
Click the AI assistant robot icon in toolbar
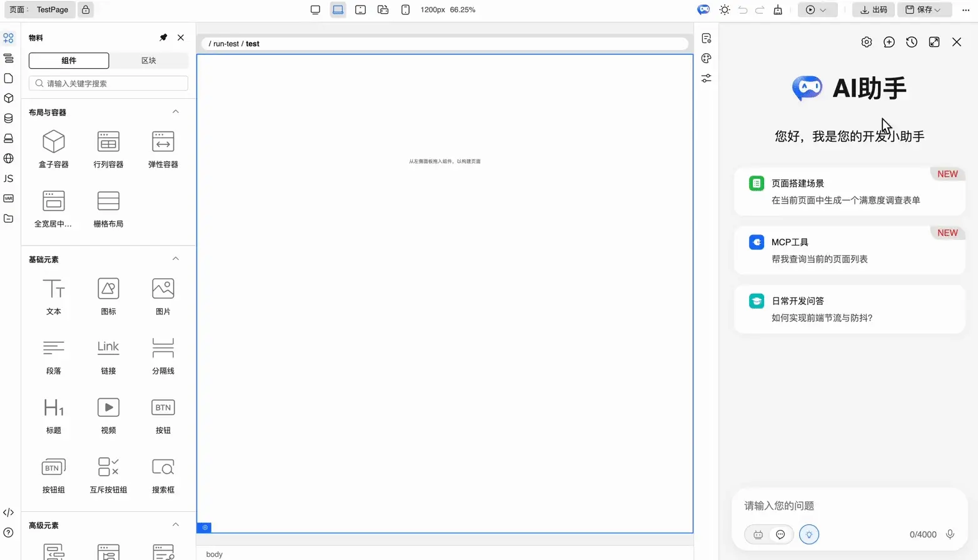703,9
